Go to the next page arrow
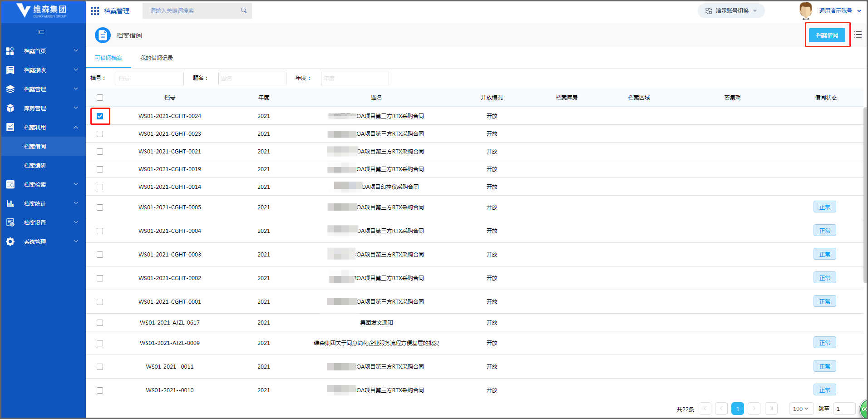 click(754, 409)
